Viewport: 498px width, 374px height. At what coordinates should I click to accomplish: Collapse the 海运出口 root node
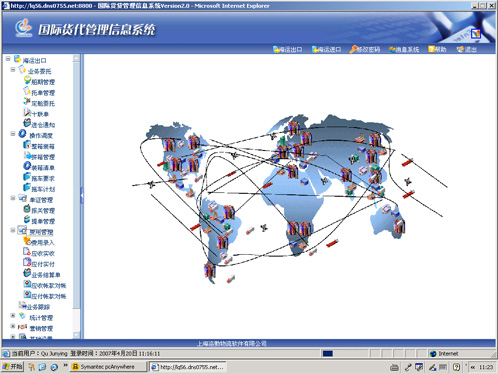(8, 59)
